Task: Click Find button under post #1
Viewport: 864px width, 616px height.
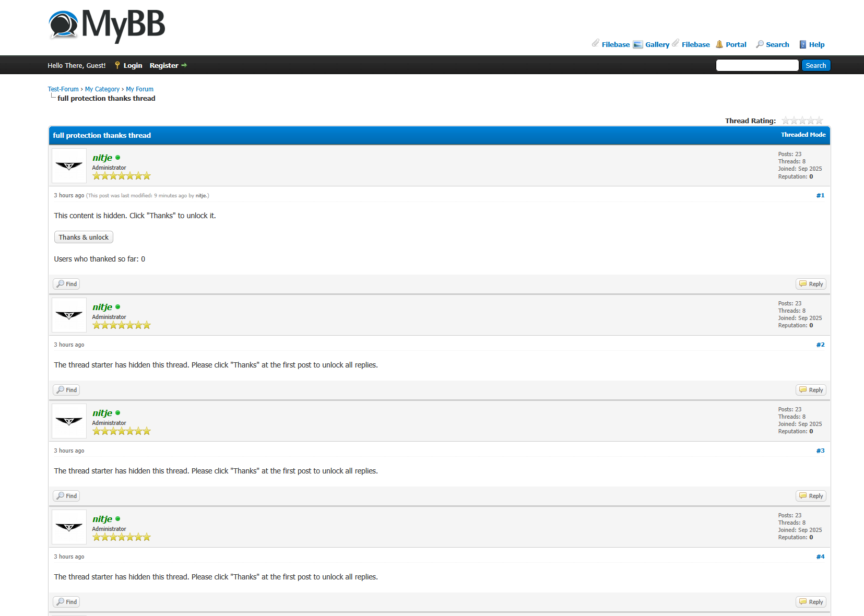Action: (x=67, y=284)
